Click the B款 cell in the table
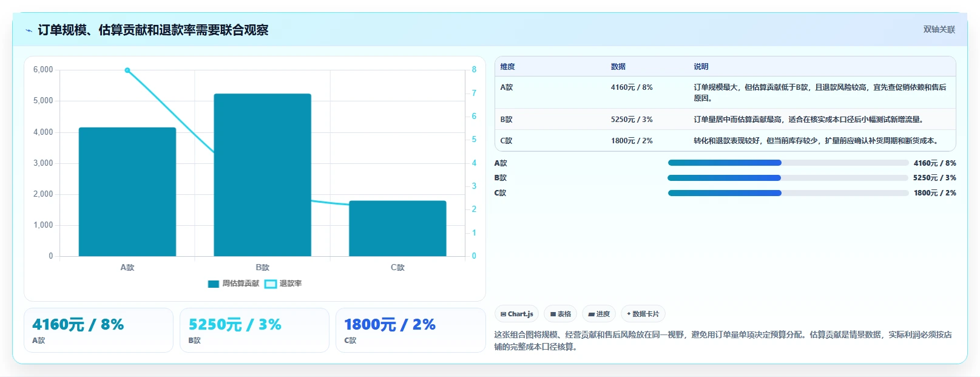This screenshot has width=980, height=377. [506, 120]
